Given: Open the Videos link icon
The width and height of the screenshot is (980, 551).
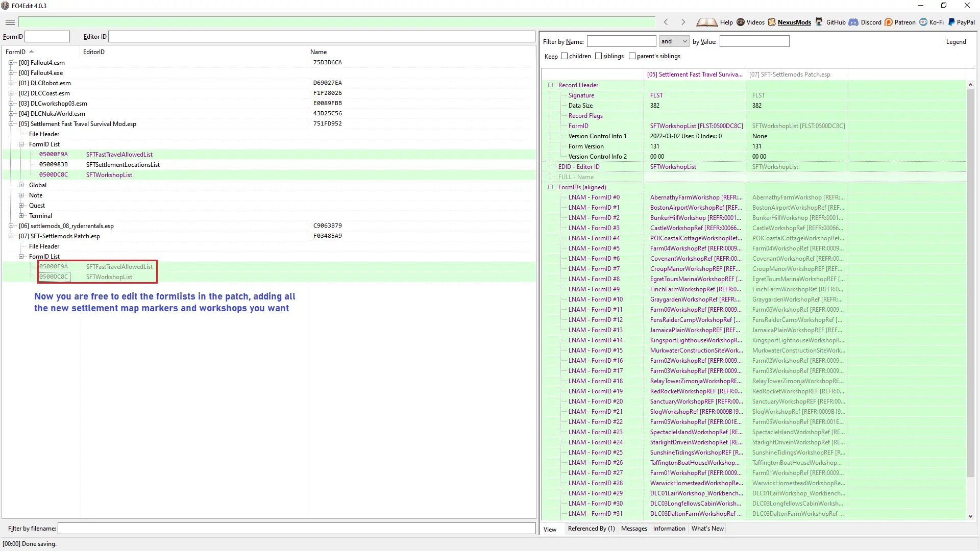Looking at the screenshot, I should [741, 22].
